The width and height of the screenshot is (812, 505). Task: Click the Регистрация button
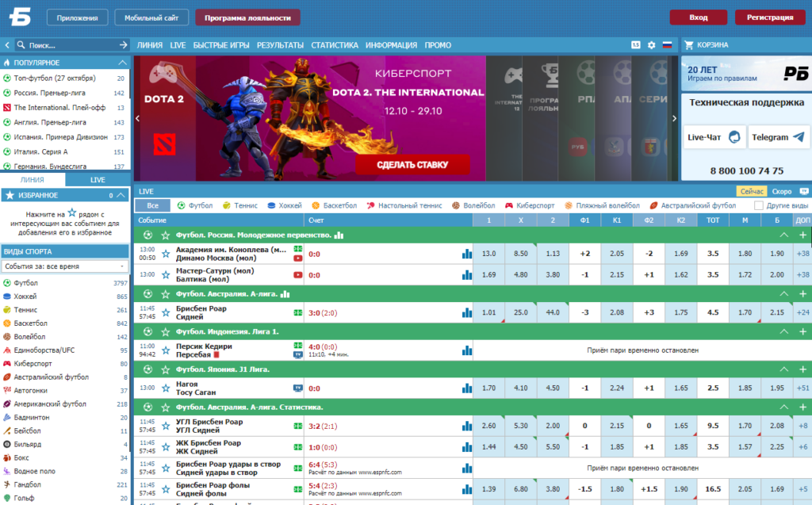pyautogui.click(x=769, y=17)
